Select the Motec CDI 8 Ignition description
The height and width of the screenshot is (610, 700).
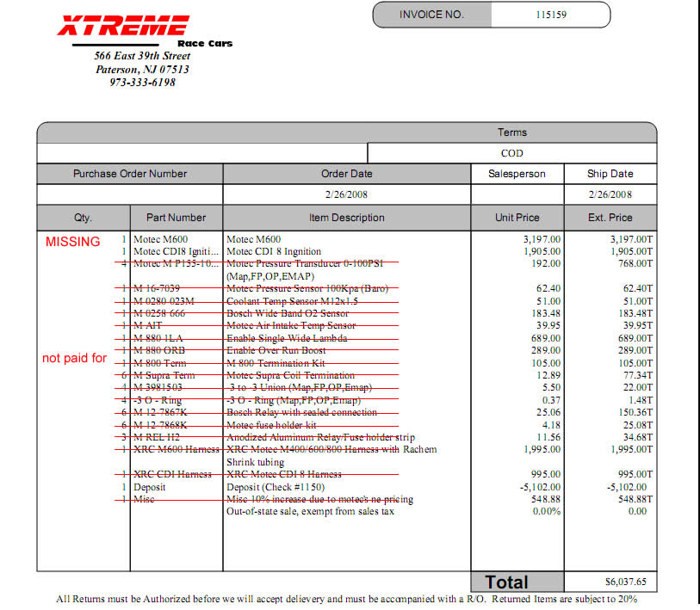click(x=273, y=252)
